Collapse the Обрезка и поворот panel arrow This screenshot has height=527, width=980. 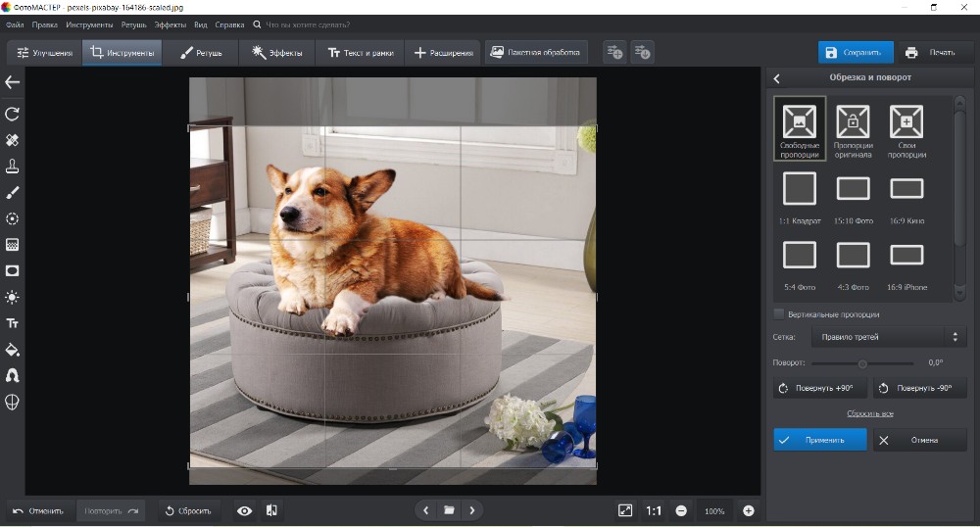777,78
